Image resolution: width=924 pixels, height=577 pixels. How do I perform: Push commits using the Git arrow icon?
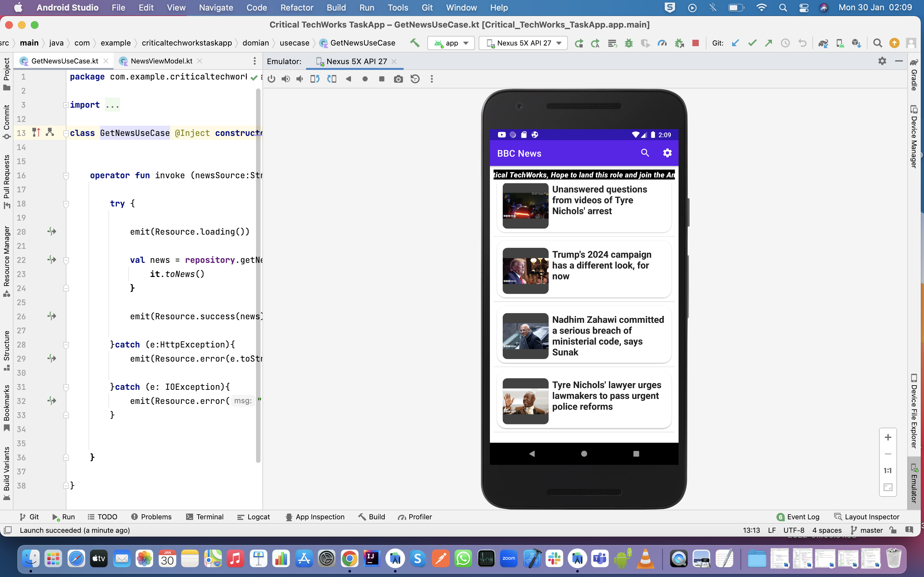[769, 43]
